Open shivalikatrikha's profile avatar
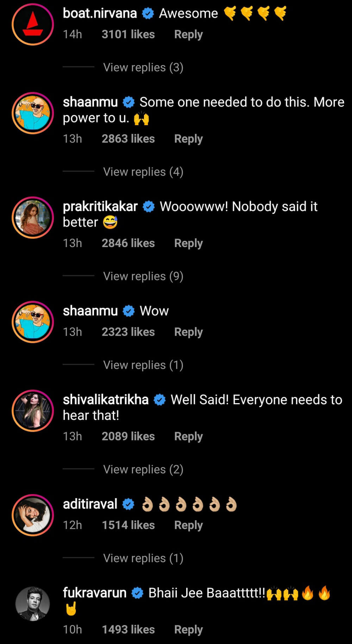352x644 pixels. click(33, 411)
